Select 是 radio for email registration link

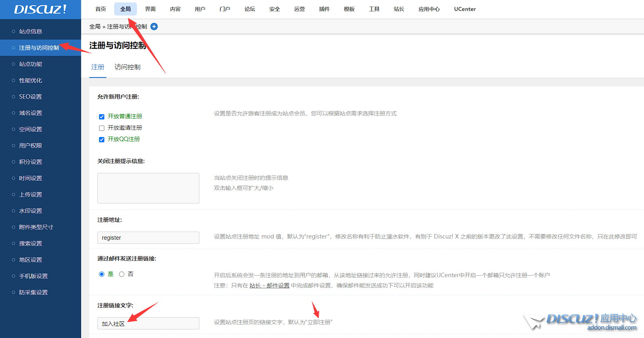pos(101,274)
